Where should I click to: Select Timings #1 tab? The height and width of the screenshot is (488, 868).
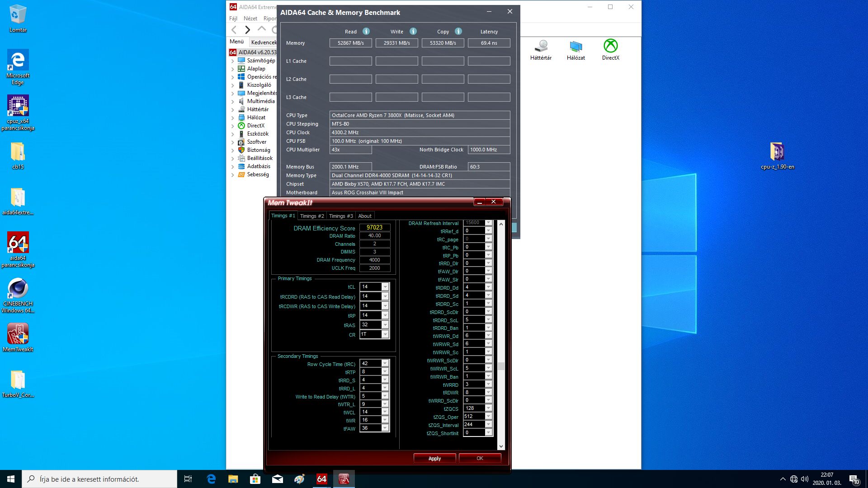(x=283, y=216)
